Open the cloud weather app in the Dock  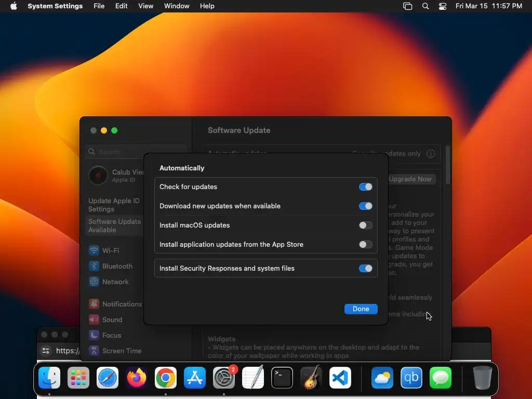pyautogui.click(x=382, y=377)
